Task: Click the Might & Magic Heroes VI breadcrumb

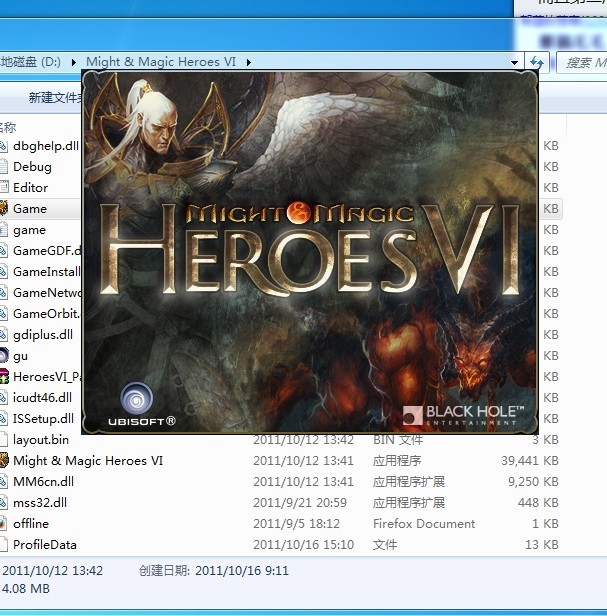Action: tap(161, 62)
